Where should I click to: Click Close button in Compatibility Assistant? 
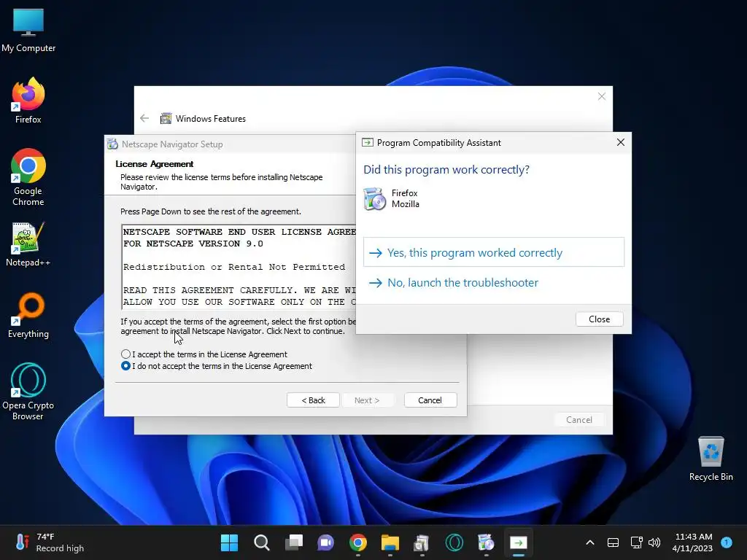coord(600,319)
